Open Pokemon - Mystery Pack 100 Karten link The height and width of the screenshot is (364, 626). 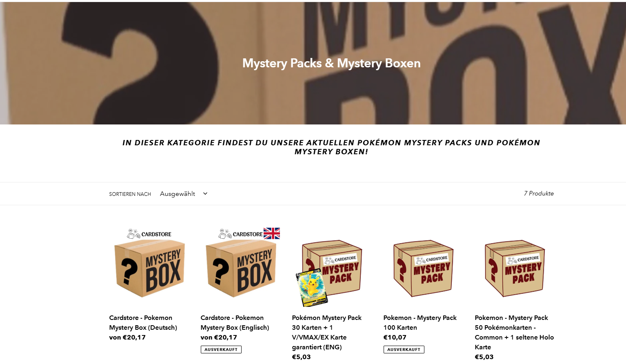click(420, 322)
